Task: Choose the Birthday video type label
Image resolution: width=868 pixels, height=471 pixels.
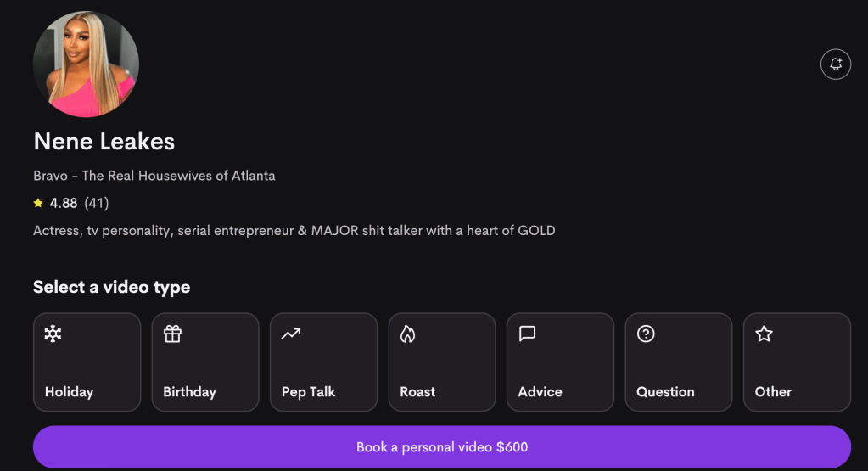Action: click(x=189, y=392)
